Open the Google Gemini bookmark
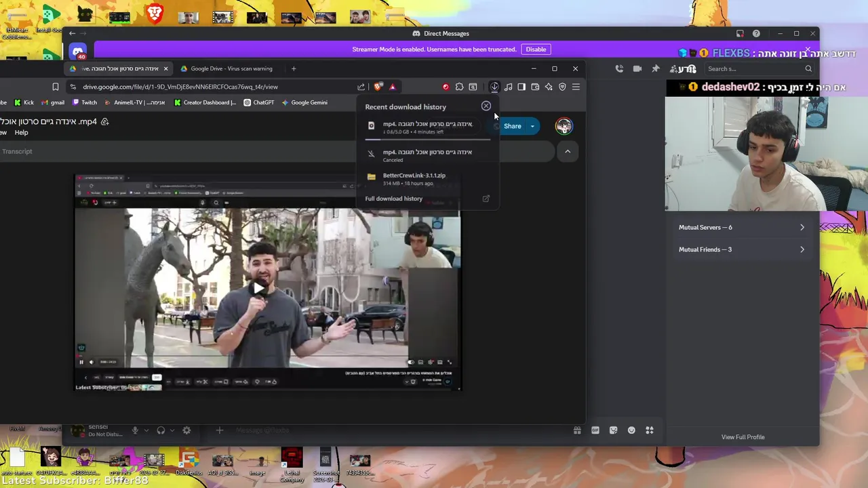This screenshot has height=488, width=868. 304,102
